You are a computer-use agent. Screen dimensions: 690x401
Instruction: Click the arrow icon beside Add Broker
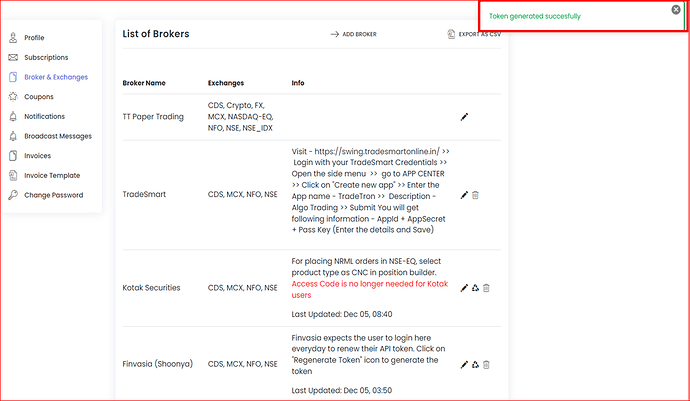(x=334, y=34)
